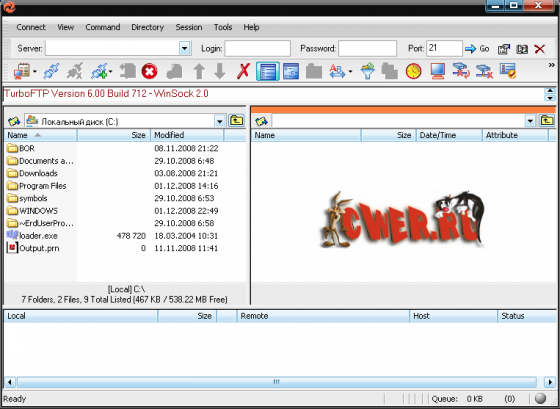The width and height of the screenshot is (560, 409).
Task: Click the queue horizontal scrollbar thumb
Action: pos(277,382)
